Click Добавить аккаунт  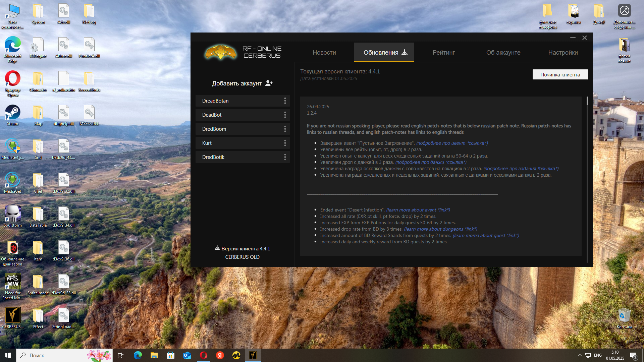242,83
